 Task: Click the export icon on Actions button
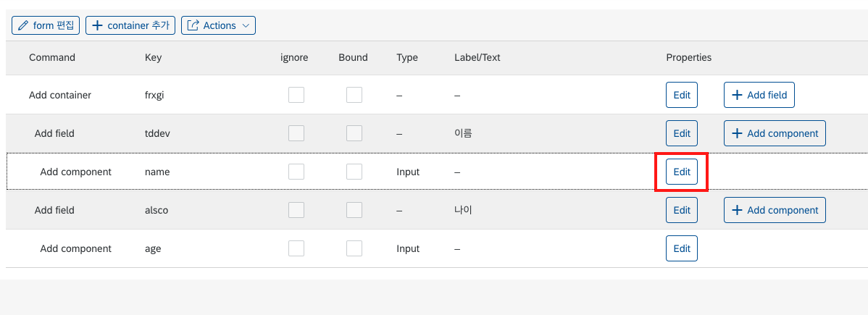[x=193, y=25]
